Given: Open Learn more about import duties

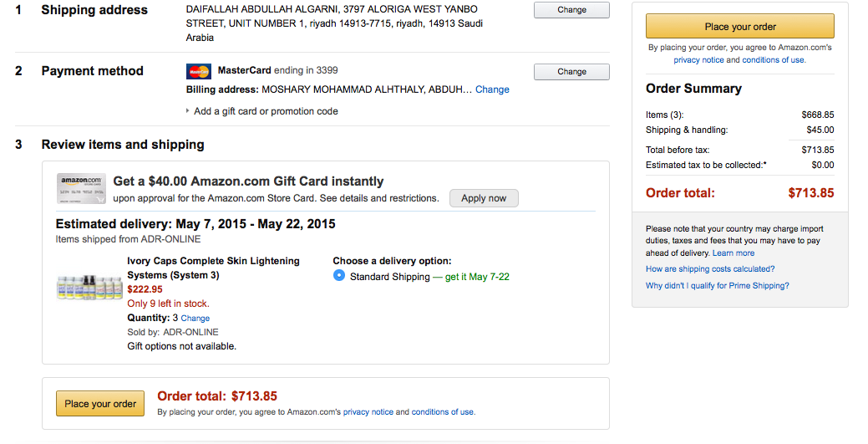Looking at the screenshot, I should (x=733, y=253).
